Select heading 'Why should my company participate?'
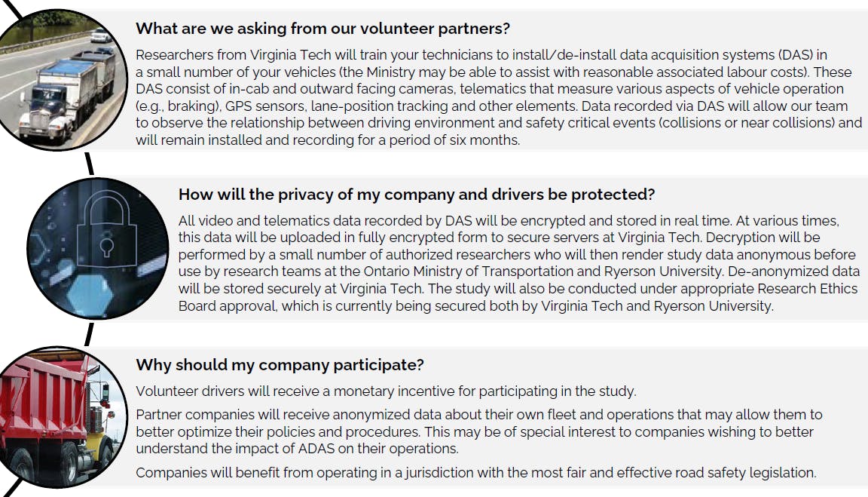The height and width of the screenshot is (497, 868). pyautogui.click(x=280, y=364)
